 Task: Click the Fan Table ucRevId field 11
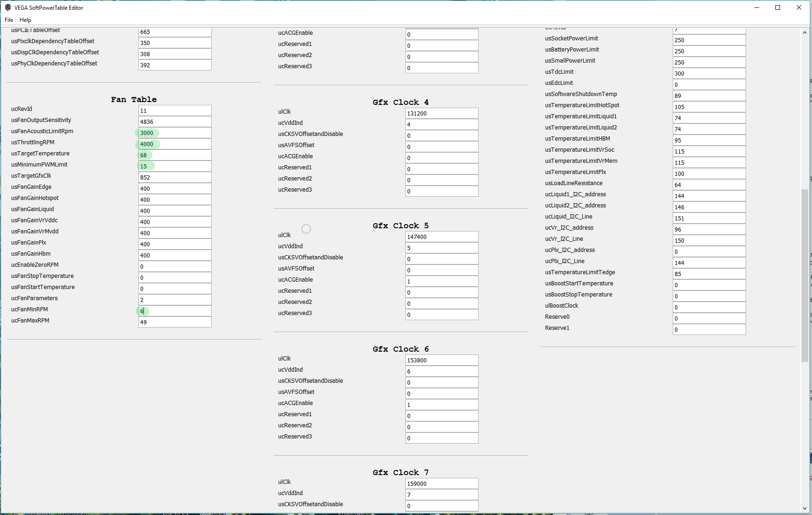pos(175,110)
